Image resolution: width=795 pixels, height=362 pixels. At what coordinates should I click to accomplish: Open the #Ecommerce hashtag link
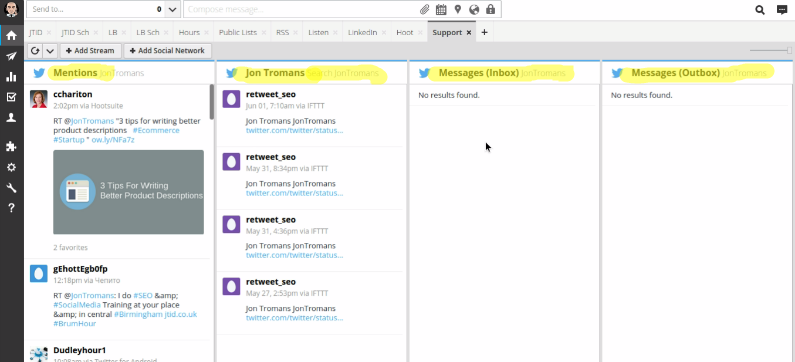point(156,130)
